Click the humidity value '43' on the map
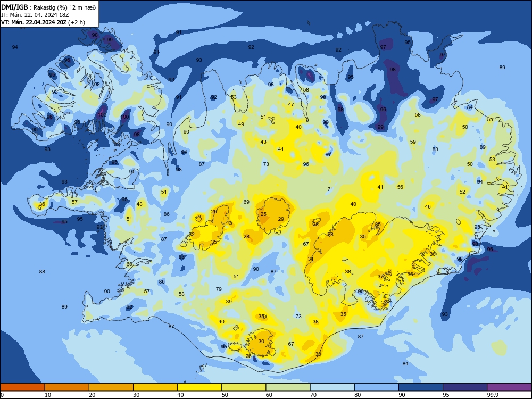This screenshot has width=532, height=399. (x=263, y=142)
